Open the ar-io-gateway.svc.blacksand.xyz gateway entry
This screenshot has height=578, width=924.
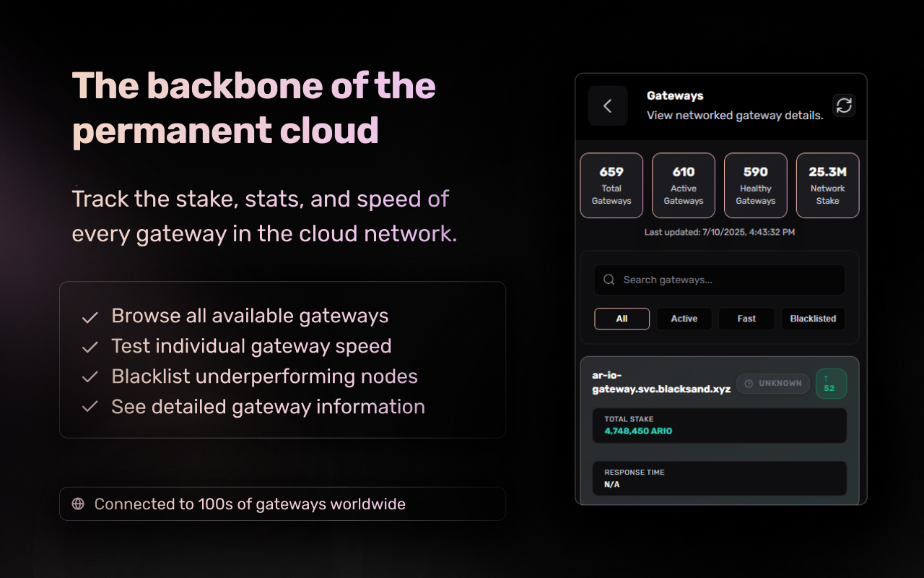[661, 382]
